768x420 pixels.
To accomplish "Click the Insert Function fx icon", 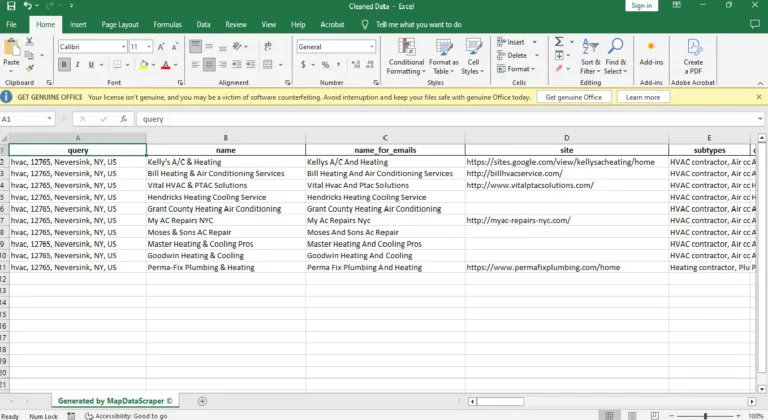I will [x=124, y=119].
